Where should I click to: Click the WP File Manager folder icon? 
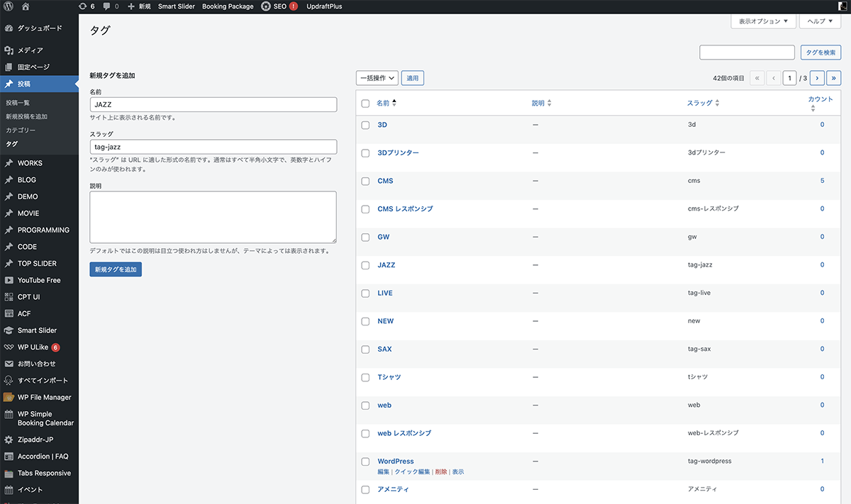(9, 398)
